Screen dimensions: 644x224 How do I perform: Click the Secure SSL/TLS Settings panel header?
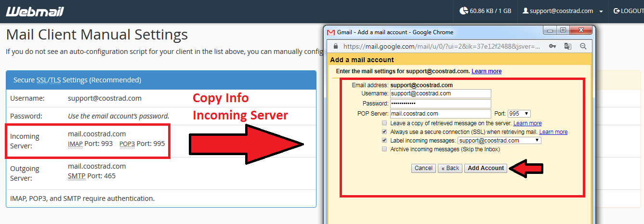(161, 80)
